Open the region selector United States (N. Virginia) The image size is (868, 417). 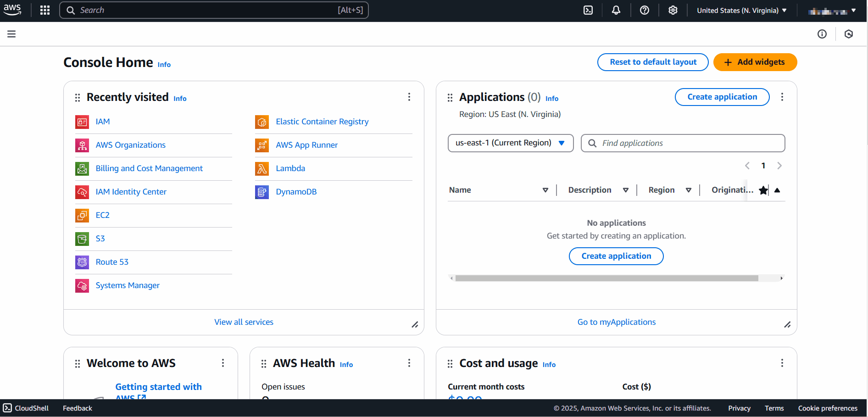point(742,11)
